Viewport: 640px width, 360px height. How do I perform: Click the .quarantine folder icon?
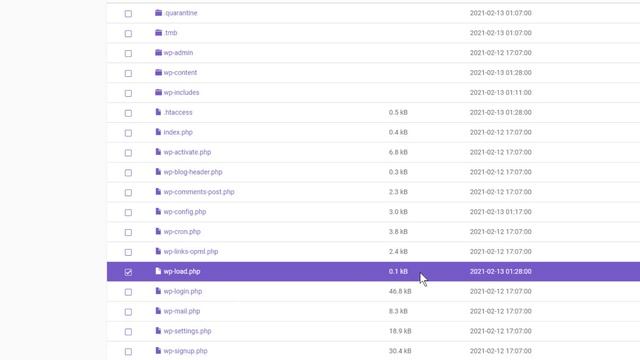pyautogui.click(x=158, y=13)
